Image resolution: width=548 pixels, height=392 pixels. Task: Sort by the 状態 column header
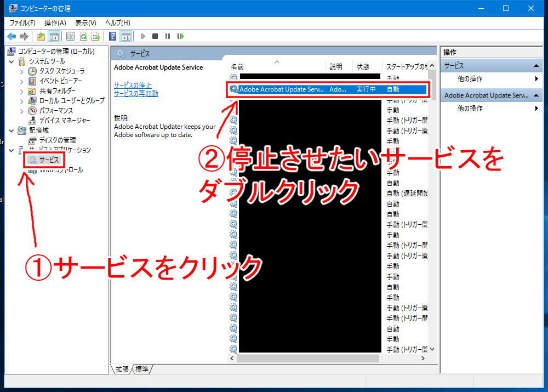point(363,66)
